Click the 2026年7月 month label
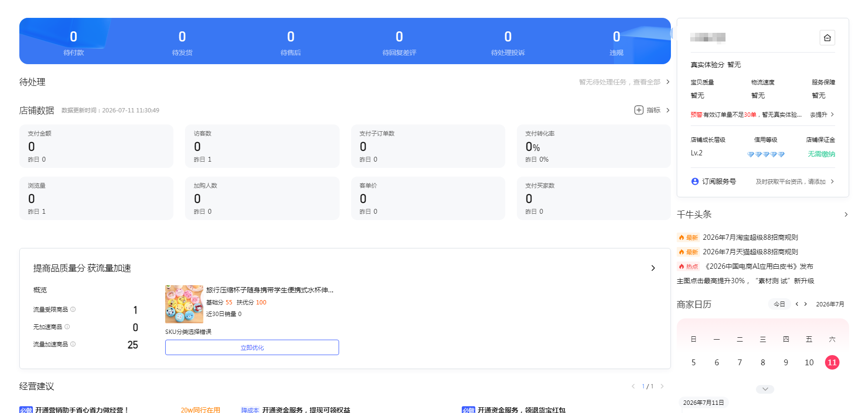Viewport: 868px width, 413px height. 830,304
